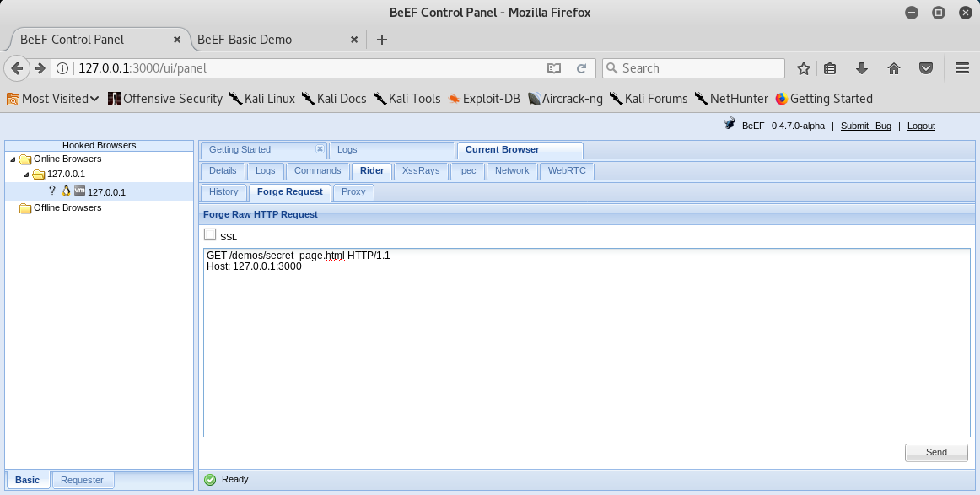
Task: Open the Network tab
Action: tap(512, 171)
